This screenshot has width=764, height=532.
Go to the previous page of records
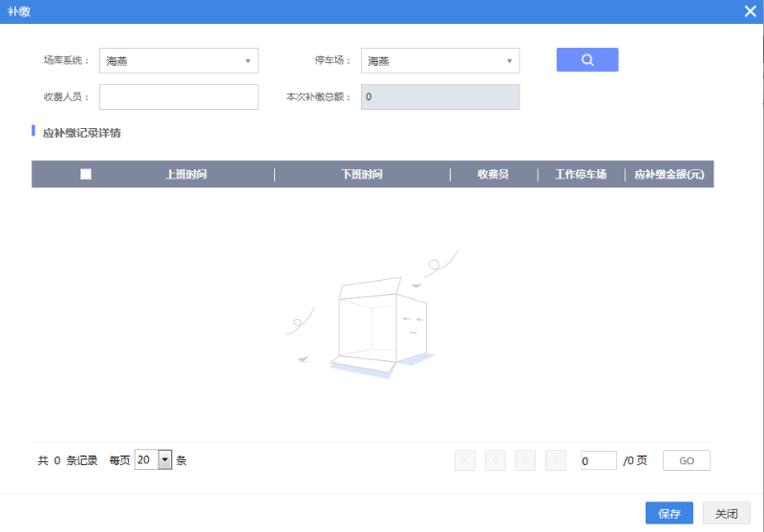495,460
